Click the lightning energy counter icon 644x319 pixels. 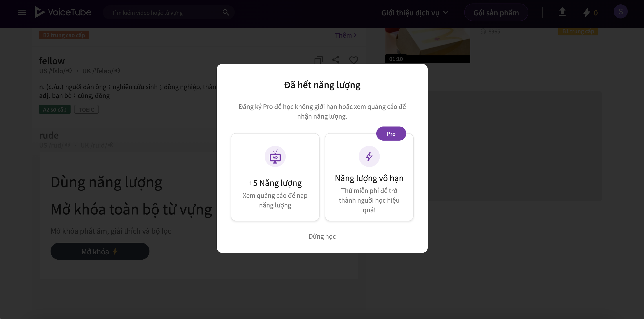coord(586,12)
